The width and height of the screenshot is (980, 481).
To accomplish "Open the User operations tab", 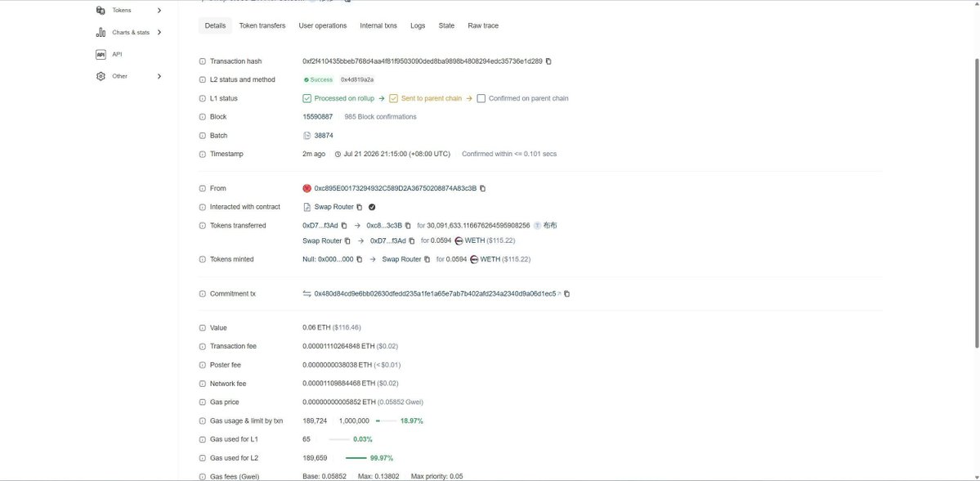I will (x=323, y=25).
